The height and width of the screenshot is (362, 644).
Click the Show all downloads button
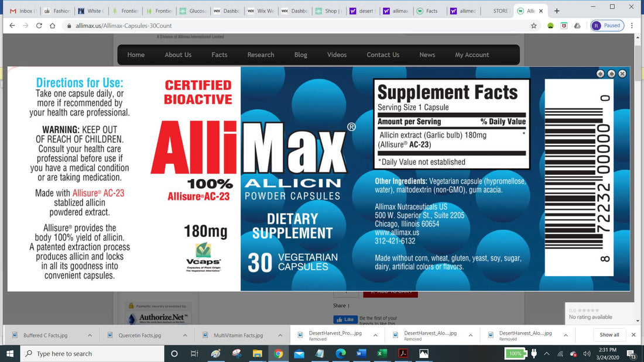pos(609,335)
